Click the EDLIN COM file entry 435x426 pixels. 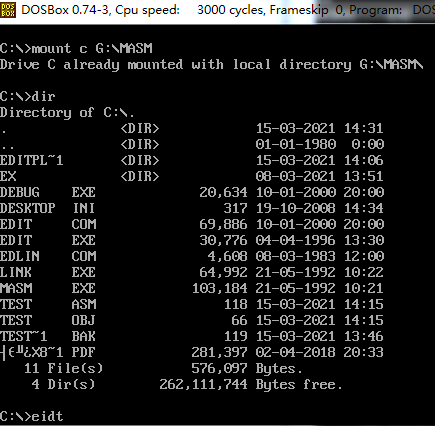pyautogui.click(x=192, y=256)
